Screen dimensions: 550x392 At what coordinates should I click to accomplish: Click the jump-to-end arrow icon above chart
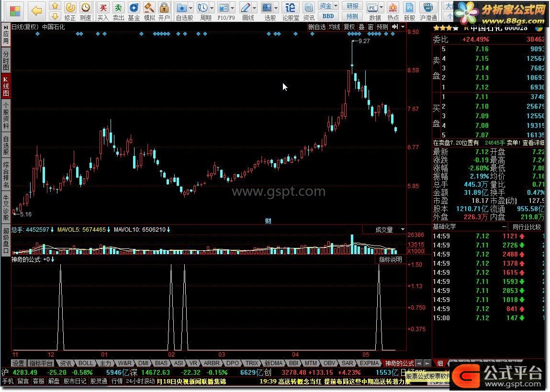(395, 27)
